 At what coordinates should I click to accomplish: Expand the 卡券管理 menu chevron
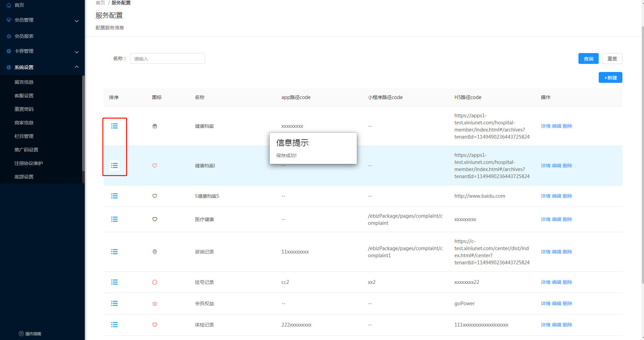pos(77,52)
